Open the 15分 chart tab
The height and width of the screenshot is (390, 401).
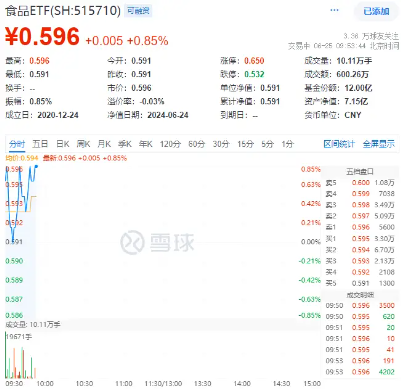coord(245,144)
